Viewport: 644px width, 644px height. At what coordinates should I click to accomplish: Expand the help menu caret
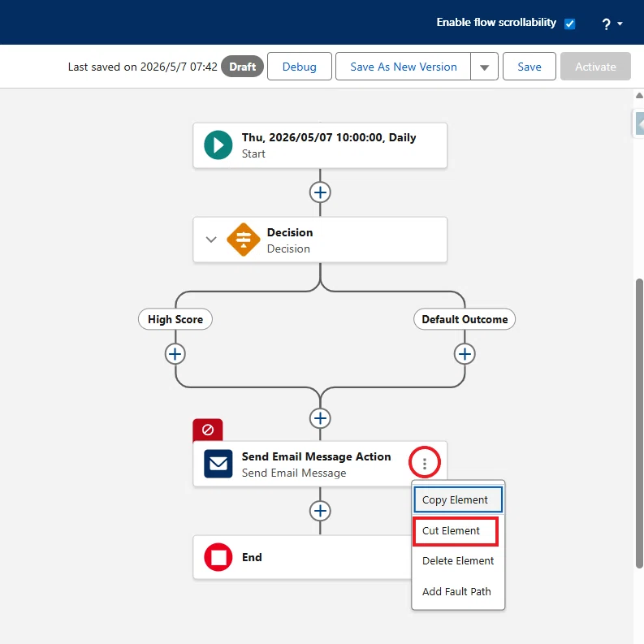point(620,24)
